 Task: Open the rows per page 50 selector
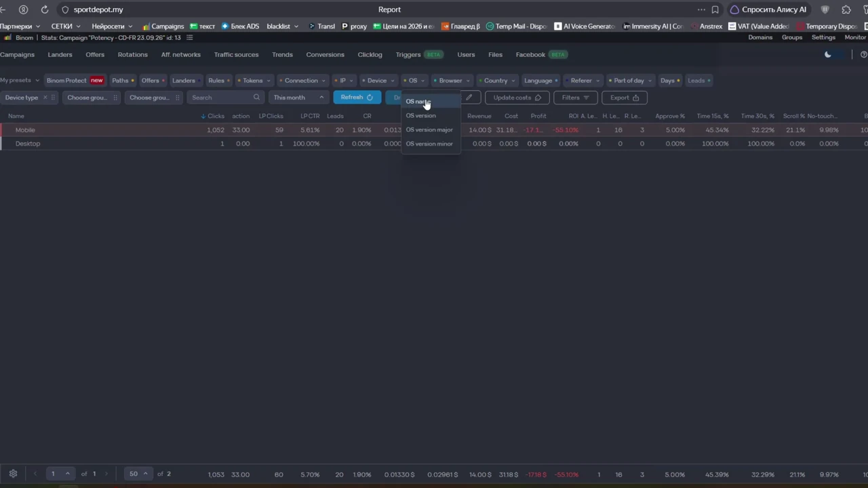click(x=138, y=474)
